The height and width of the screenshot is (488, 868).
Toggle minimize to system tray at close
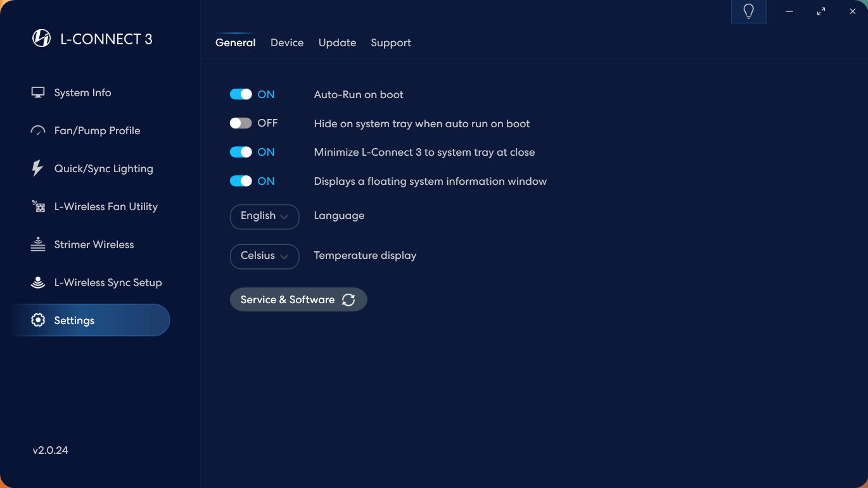click(241, 152)
